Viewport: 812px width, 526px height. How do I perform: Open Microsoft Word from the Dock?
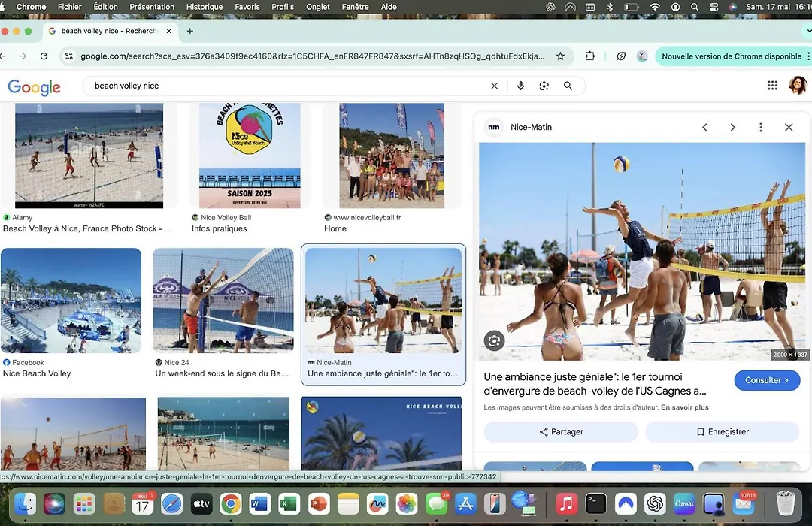point(259,503)
